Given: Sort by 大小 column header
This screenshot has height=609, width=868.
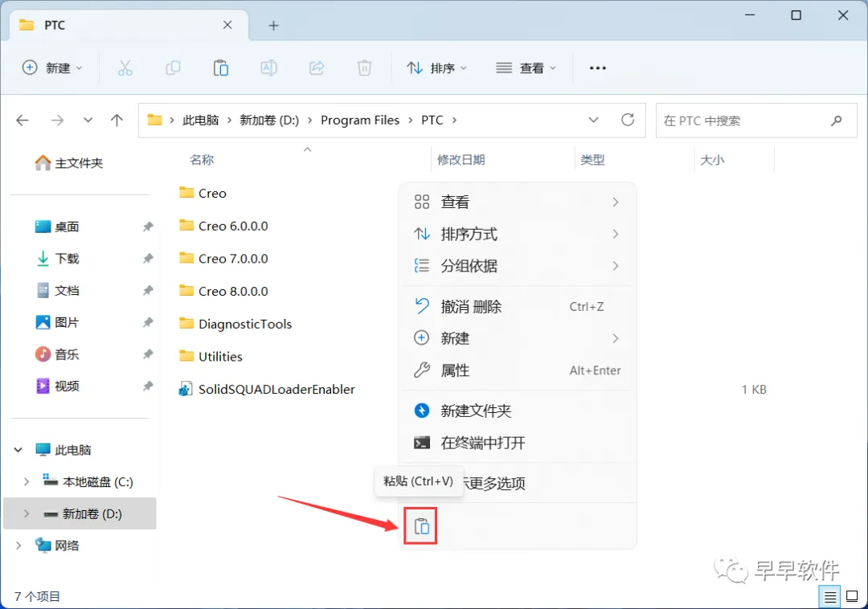Looking at the screenshot, I should click(x=712, y=160).
